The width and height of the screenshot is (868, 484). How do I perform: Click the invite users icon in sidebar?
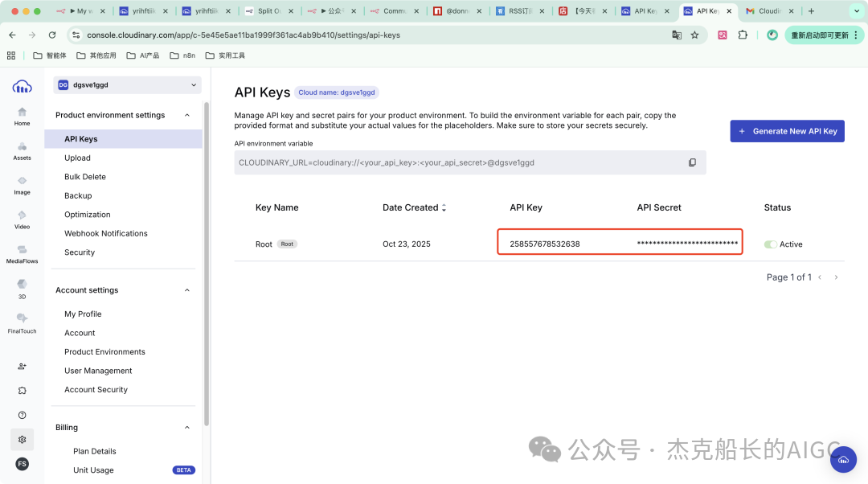click(23, 366)
